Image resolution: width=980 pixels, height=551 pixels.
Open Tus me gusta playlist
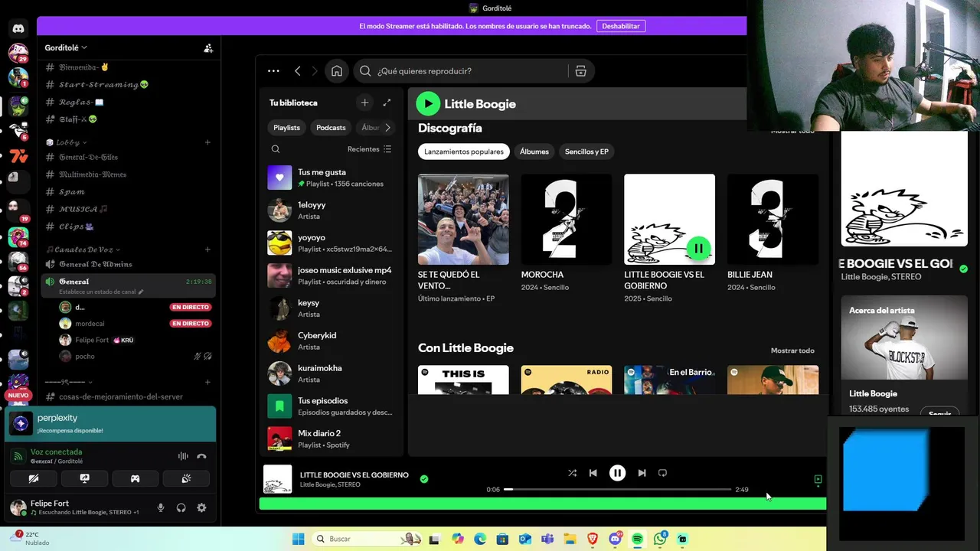[331, 178]
